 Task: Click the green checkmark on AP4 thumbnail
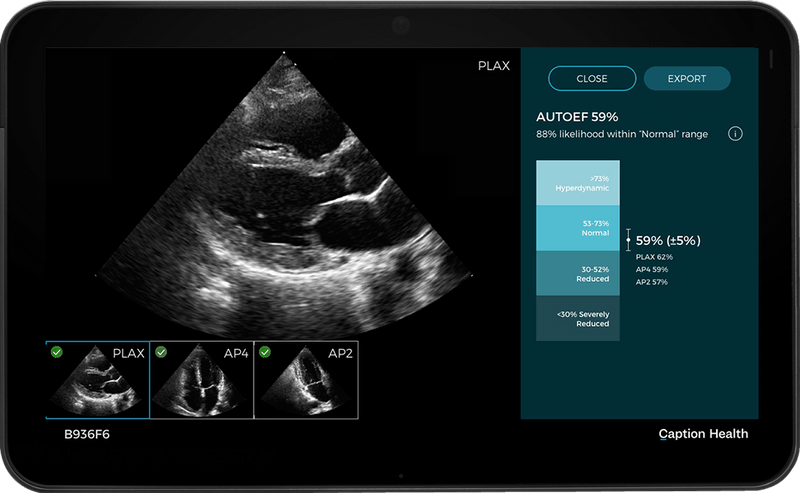(x=161, y=352)
